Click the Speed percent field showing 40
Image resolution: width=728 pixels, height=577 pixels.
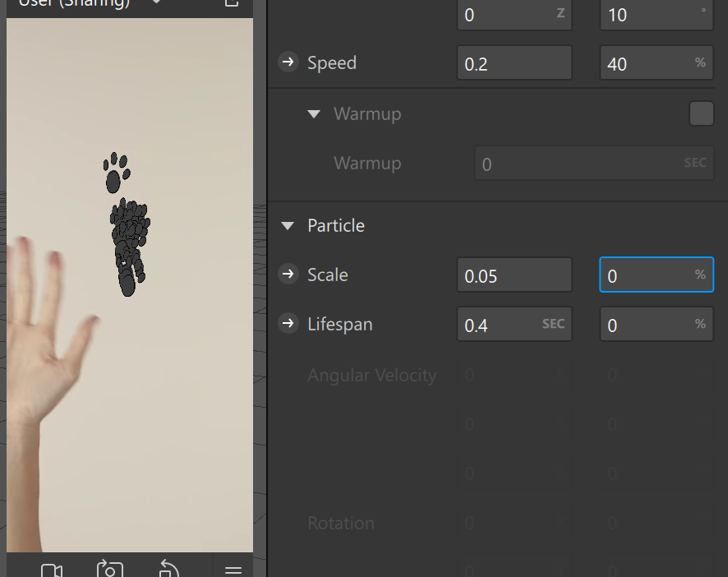tap(656, 63)
